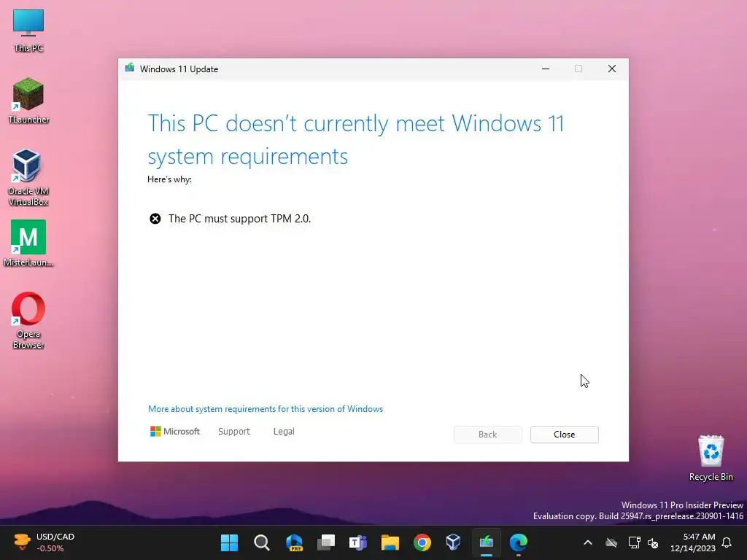Open the Legal link
The width and height of the screenshot is (747, 560).
(284, 432)
